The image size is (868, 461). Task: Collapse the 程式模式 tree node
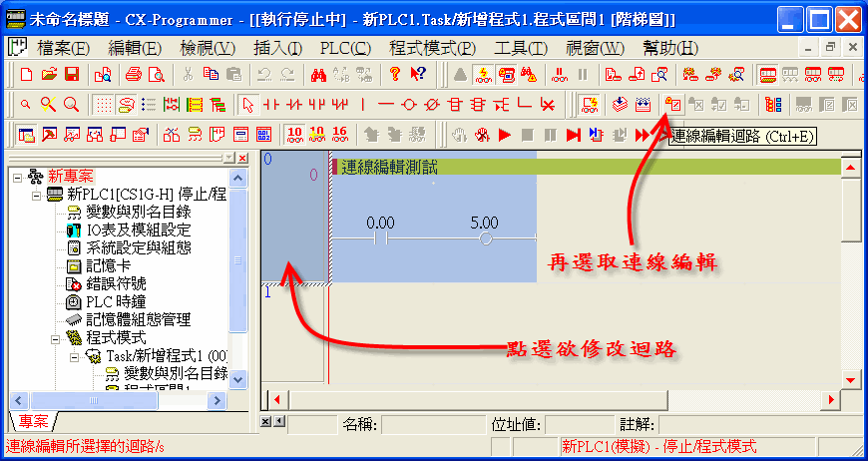55,338
